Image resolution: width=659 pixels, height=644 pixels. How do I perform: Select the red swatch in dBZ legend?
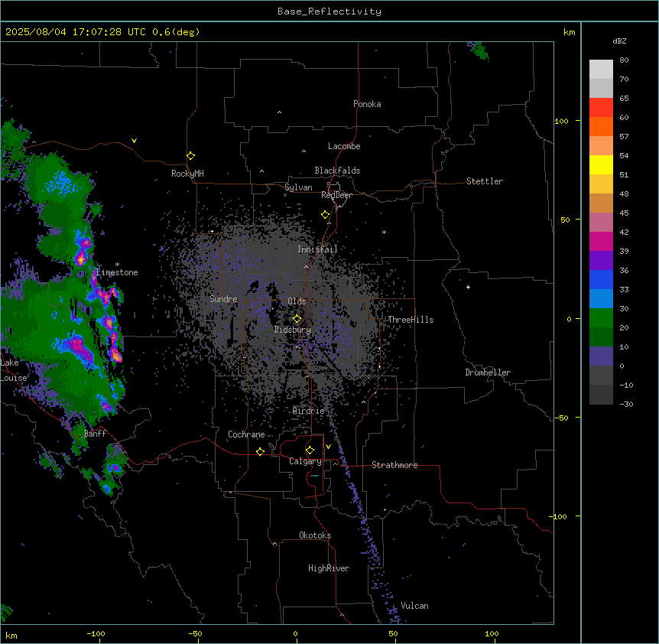tap(601, 108)
